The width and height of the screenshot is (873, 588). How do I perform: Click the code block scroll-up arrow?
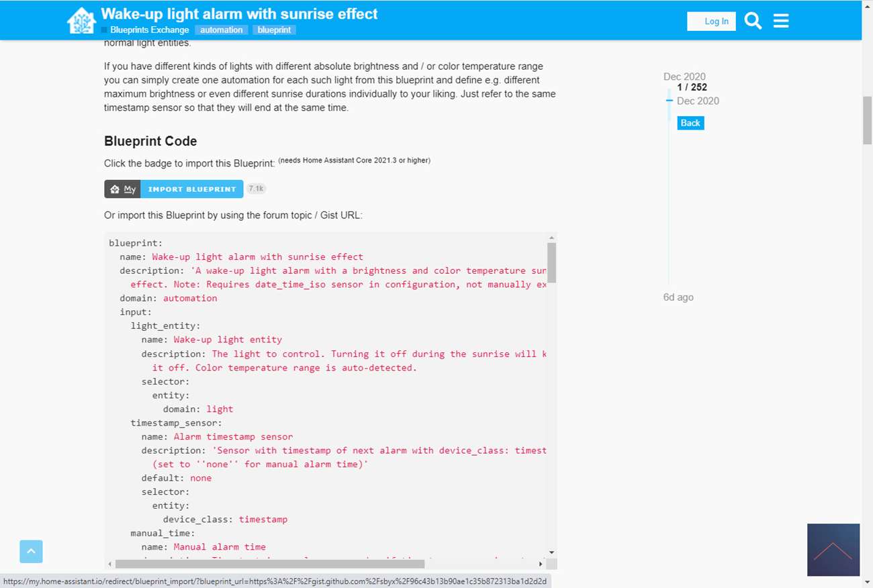point(551,238)
